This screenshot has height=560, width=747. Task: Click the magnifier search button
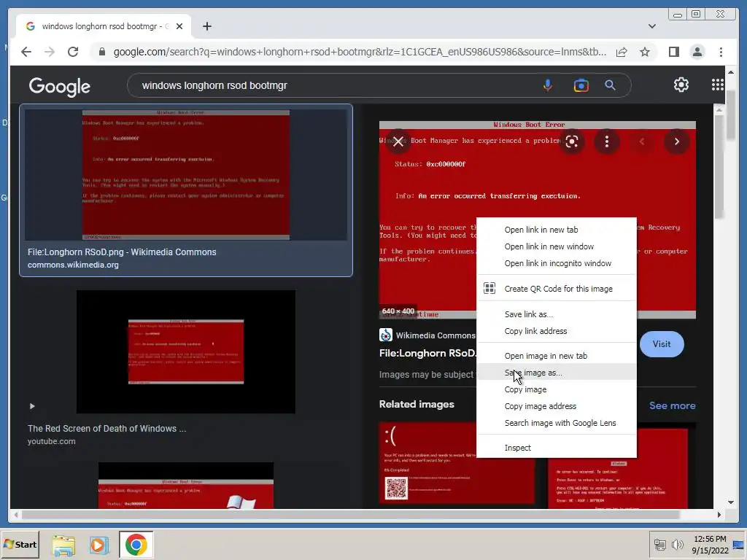(x=611, y=85)
